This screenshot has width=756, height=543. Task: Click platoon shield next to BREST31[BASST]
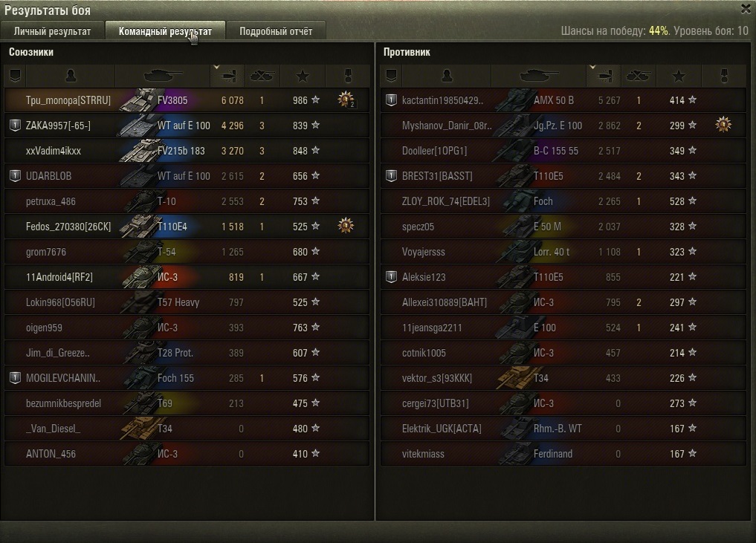tap(391, 176)
